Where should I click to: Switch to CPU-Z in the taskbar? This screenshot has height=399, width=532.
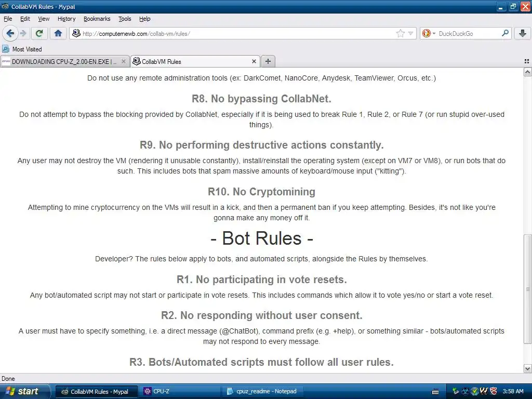[179, 392]
